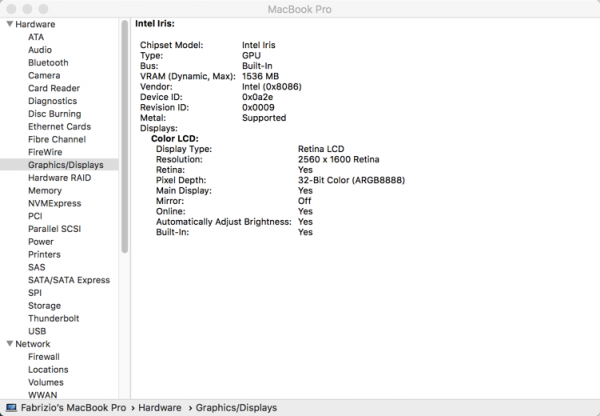Select Volumes under Network
Screen dimensions: 600x416
click(46, 382)
